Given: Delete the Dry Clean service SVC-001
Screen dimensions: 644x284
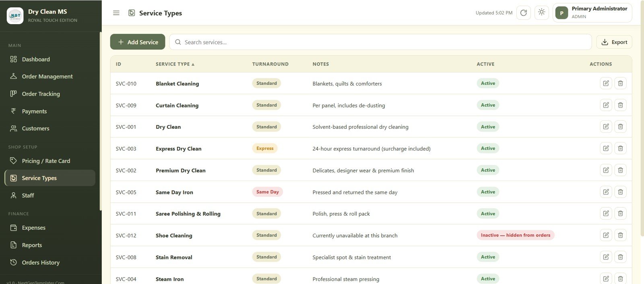Looking at the screenshot, I should pyautogui.click(x=620, y=127).
